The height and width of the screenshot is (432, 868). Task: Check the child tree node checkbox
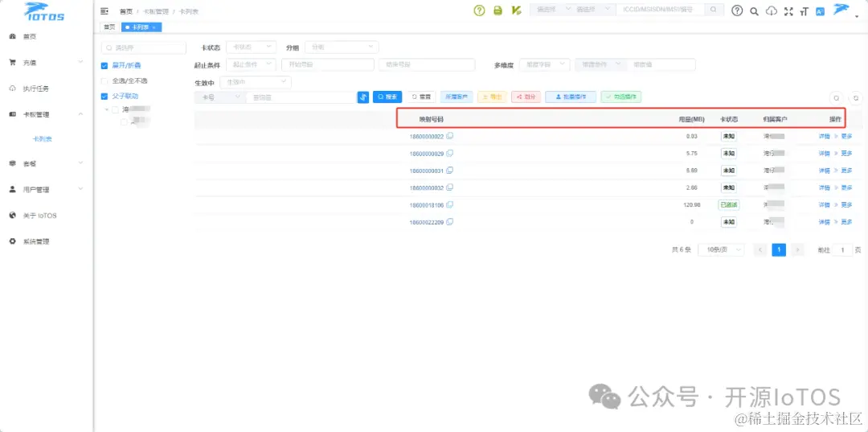(124, 122)
